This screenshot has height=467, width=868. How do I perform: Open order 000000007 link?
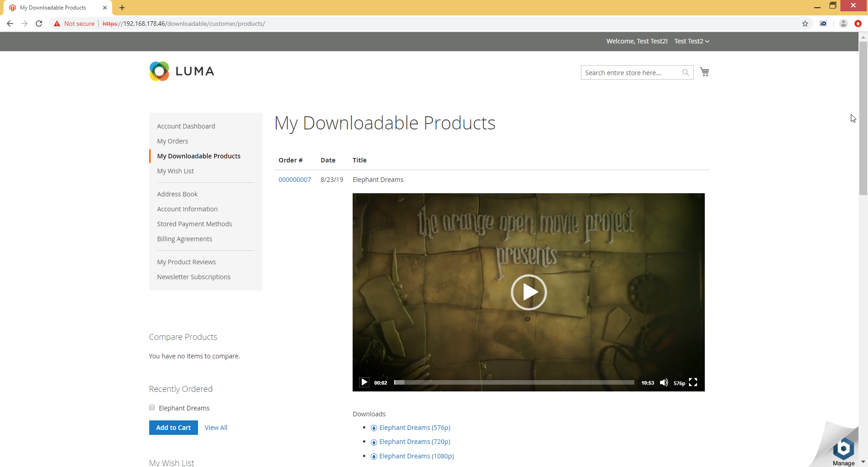[x=294, y=180]
